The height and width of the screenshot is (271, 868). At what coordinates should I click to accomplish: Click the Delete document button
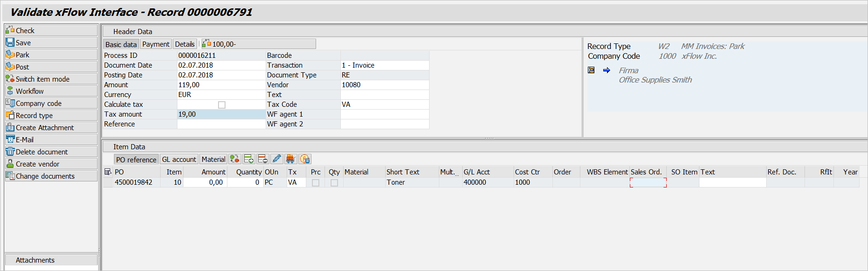(51, 152)
